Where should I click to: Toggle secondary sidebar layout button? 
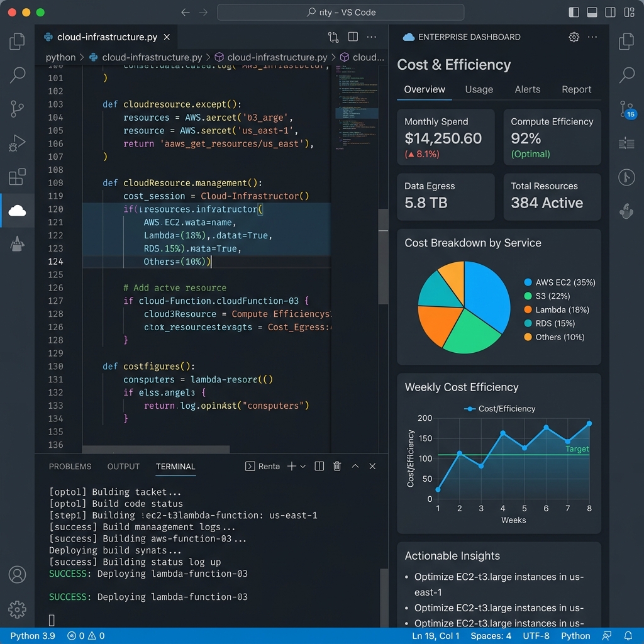[x=610, y=13]
